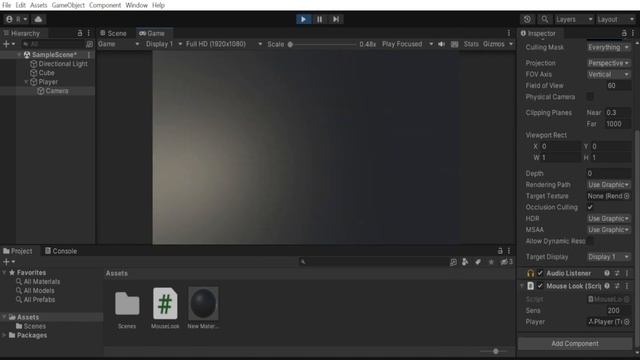Click the Gizmos button
This screenshot has height=360, width=640.
(x=493, y=44)
